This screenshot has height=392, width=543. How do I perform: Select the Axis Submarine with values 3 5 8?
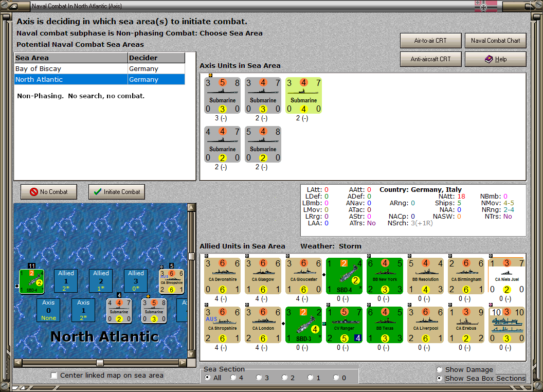(222, 95)
